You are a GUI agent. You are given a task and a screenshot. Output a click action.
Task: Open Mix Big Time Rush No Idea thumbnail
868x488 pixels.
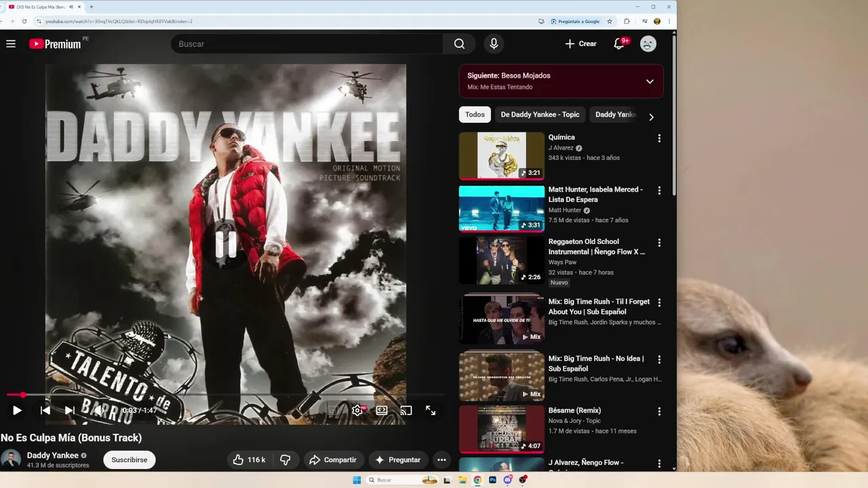tap(502, 375)
